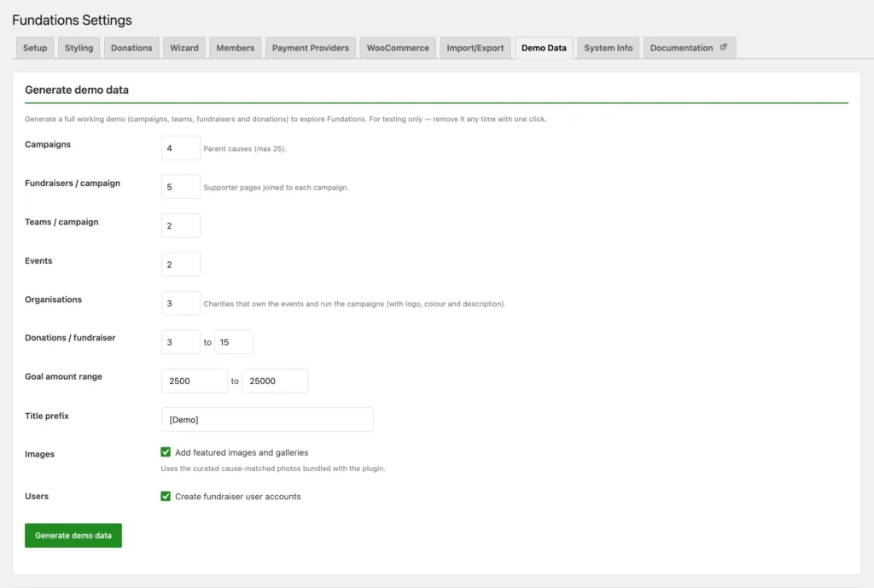Click the 'Parent causes (max 25).' hint

click(x=245, y=148)
